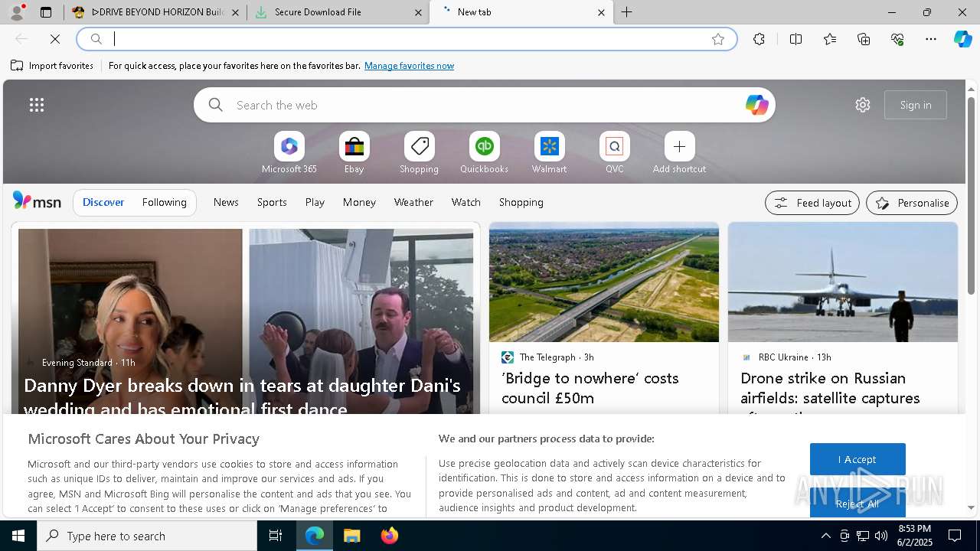Open the Ebay shortcut
Viewport: 980px width, 551px height.
[x=354, y=153]
